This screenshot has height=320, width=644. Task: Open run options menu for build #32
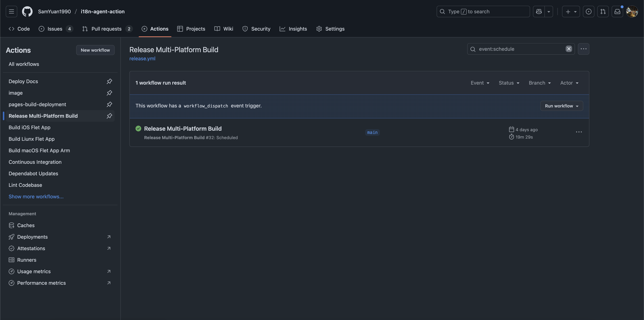pos(579,132)
